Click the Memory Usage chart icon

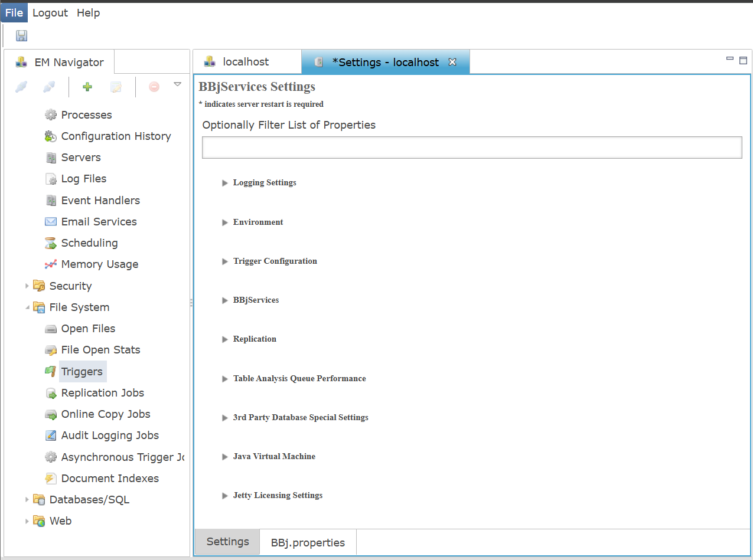pos(51,264)
